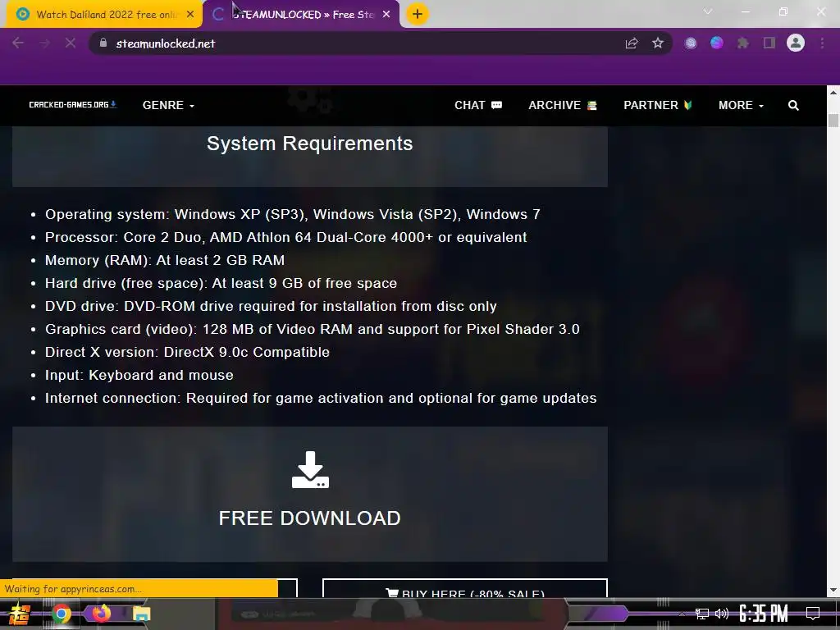Screen dimensions: 840x630
Task: Open the ARCHIVE menu item
Action: tap(563, 105)
